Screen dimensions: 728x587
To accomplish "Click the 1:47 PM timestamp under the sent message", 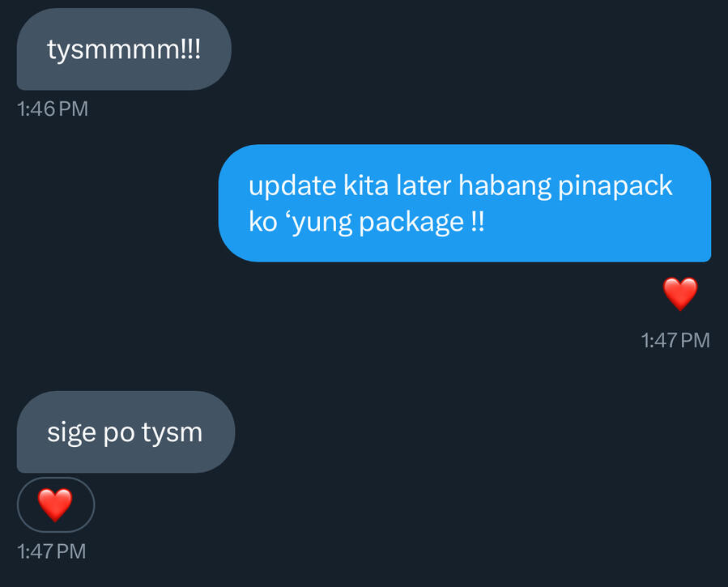I will (675, 340).
